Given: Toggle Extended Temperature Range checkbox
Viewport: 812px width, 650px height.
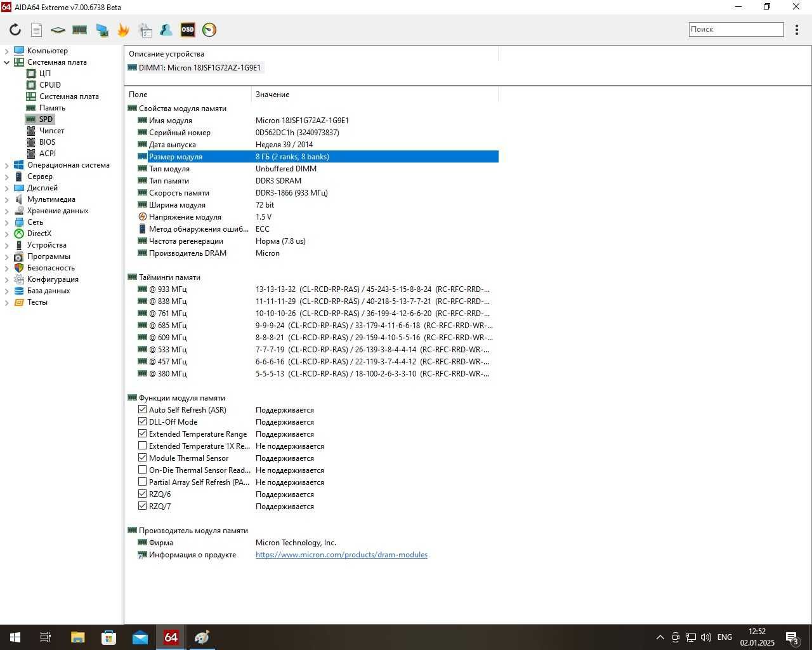Looking at the screenshot, I should click(142, 434).
